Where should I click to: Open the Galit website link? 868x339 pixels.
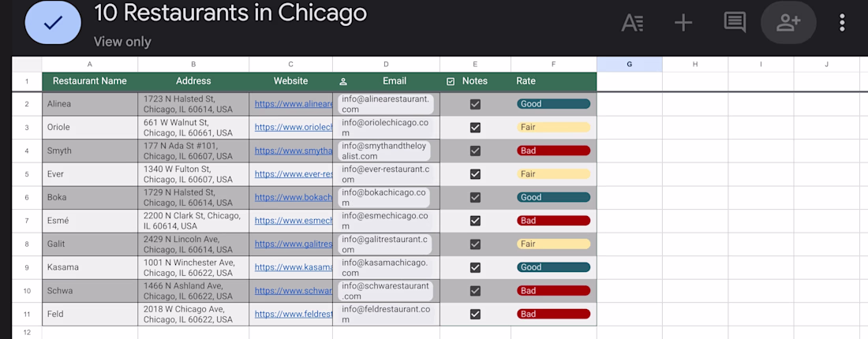[x=294, y=244]
